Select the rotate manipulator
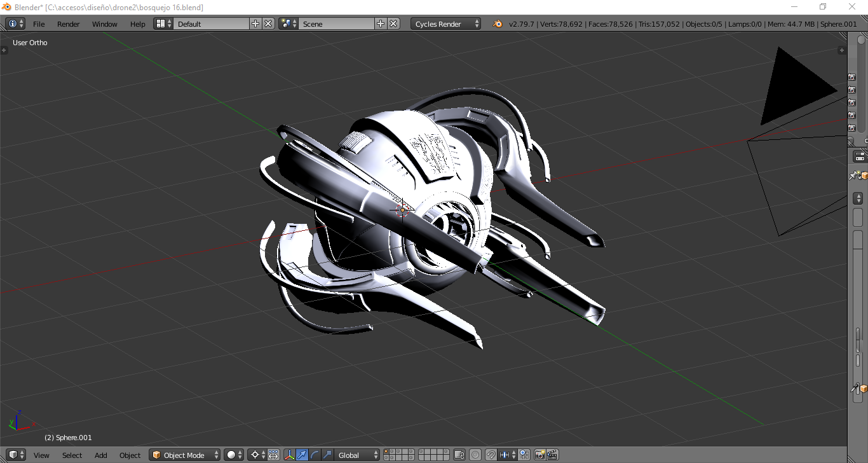 (315, 455)
